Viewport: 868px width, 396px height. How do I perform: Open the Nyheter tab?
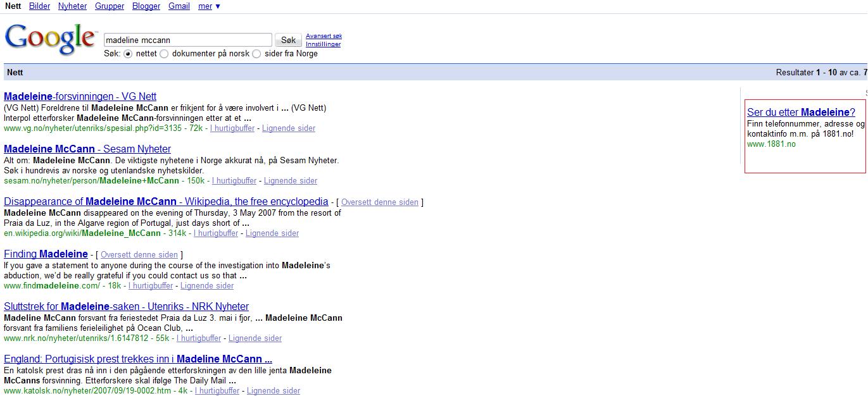[x=72, y=6]
